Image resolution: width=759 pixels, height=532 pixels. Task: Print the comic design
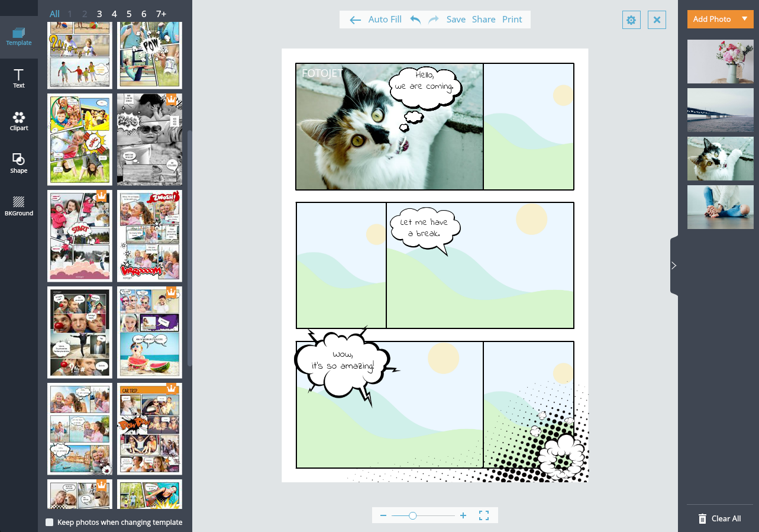(512, 20)
